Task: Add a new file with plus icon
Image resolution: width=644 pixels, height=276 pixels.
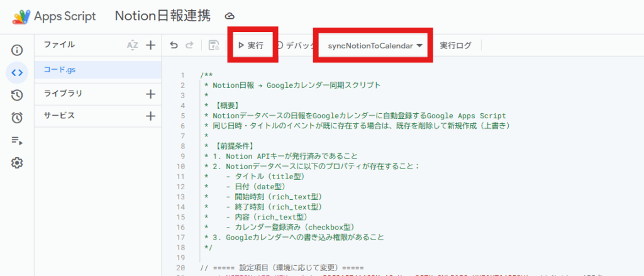Action: click(x=151, y=45)
